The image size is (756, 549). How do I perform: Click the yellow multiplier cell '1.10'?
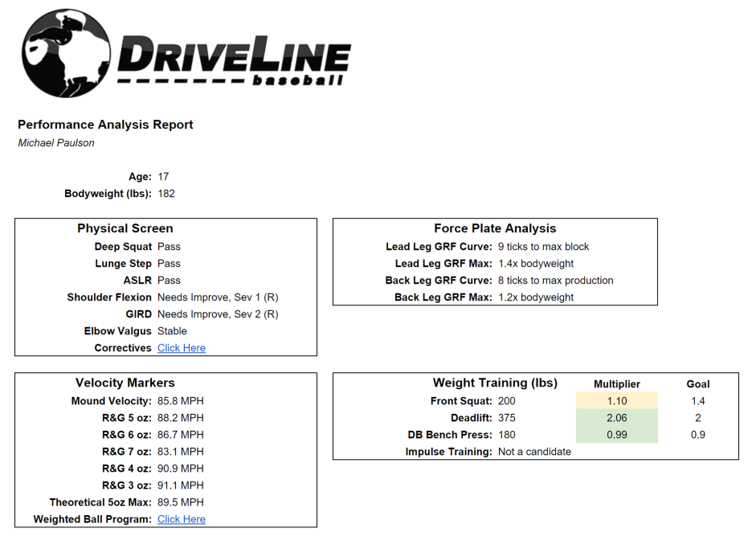click(x=617, y=401)
